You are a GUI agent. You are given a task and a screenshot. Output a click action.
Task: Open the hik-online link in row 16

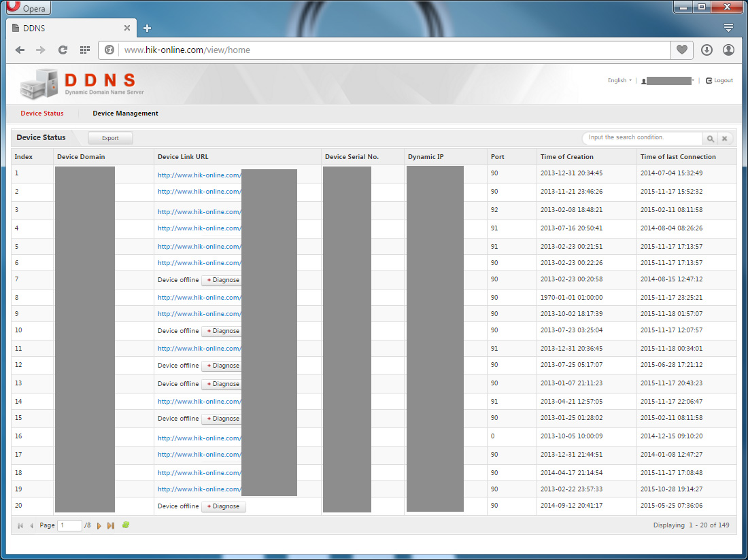[x=199, y=438]
